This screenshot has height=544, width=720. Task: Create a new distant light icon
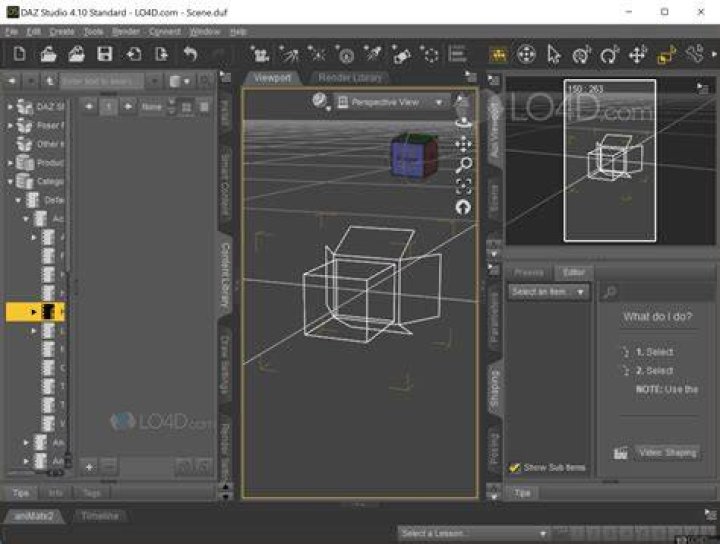[289, 55]
